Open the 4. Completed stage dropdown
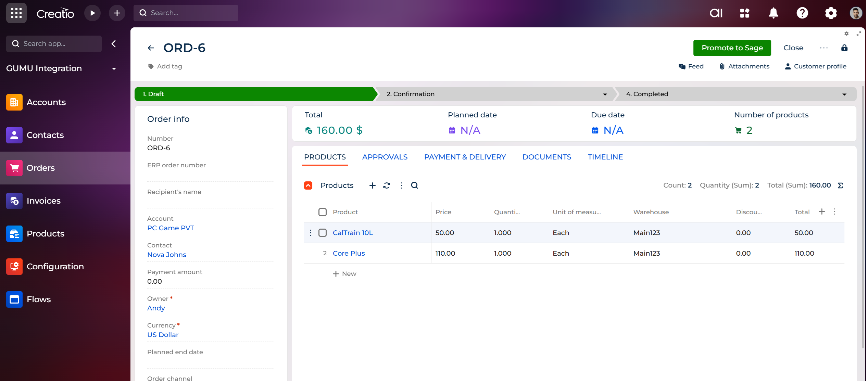Screen dimensions: 868x385 844,94
